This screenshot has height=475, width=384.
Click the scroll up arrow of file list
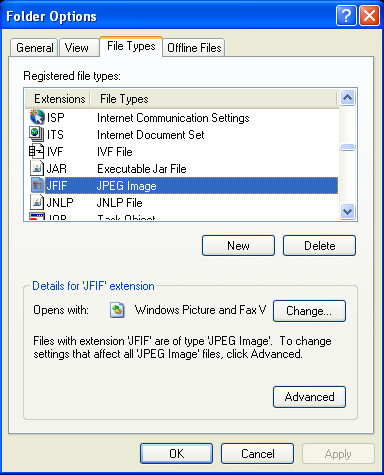(x=348, y=98)
